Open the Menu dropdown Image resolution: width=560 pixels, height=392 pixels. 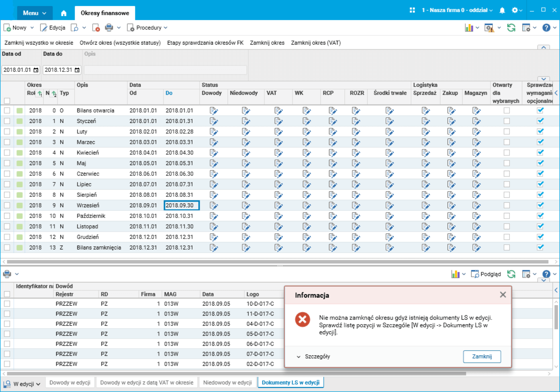35,13
